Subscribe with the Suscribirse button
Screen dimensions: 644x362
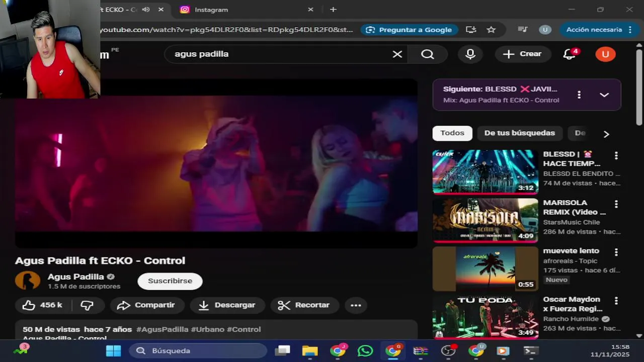[x=170, y=281]
